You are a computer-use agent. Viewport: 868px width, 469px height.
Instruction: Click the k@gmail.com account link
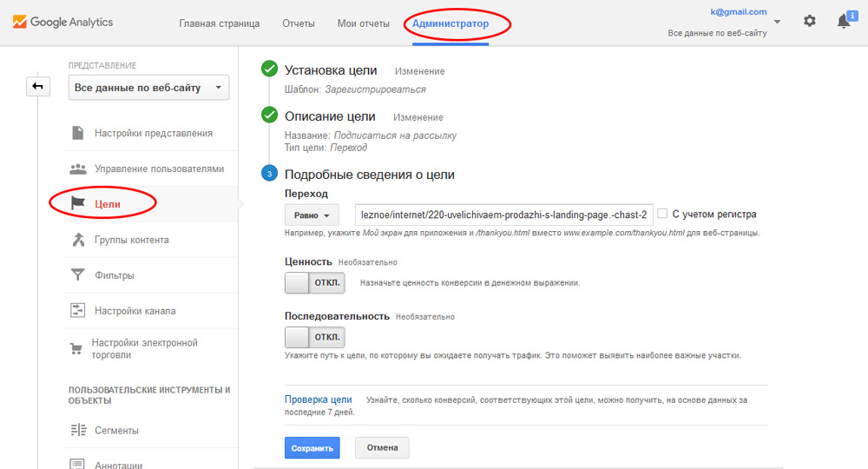tap(739, 11)
